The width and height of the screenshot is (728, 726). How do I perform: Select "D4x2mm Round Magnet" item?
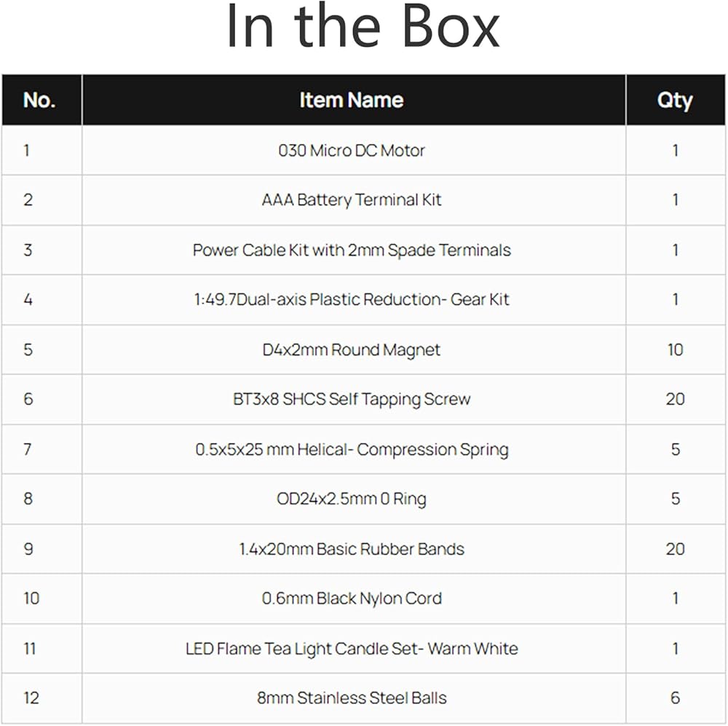click(352, 350)
